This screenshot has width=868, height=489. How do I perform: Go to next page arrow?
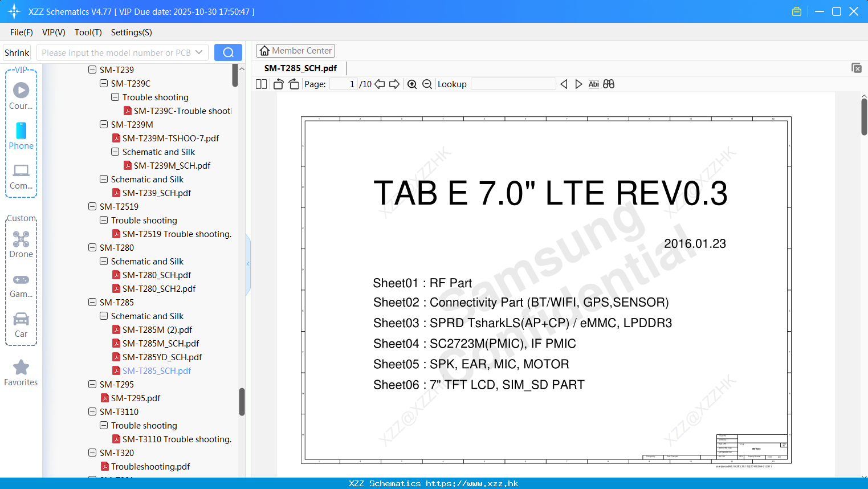[394, 84]
